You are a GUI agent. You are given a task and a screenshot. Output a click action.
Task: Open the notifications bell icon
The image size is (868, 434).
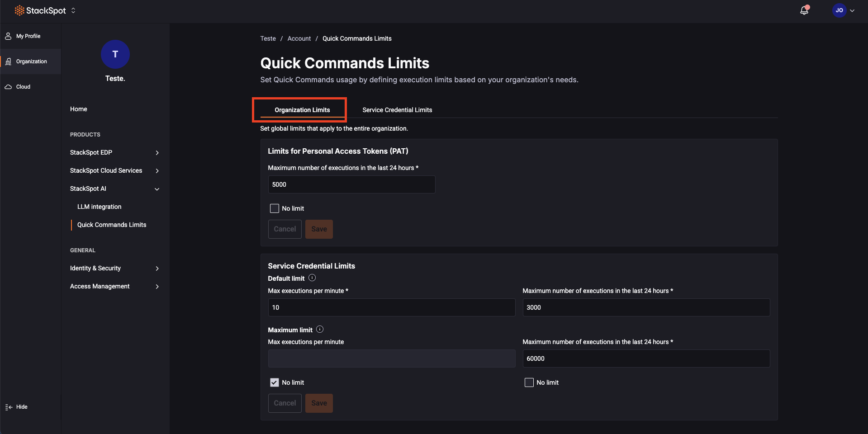(x=804, y=10)
